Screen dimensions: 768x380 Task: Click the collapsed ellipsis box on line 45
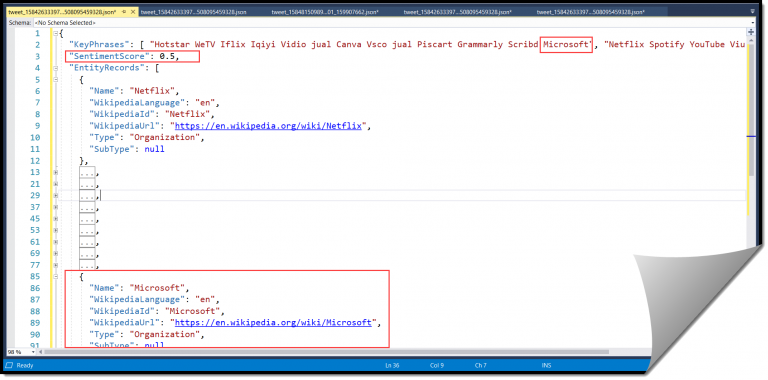coord(87,219)
